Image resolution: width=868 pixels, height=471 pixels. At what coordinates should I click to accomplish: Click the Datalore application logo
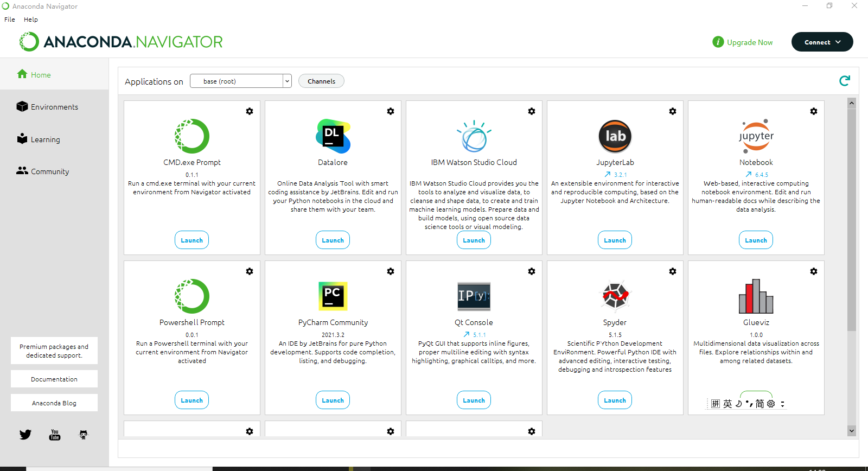click(x=333, y=136)
